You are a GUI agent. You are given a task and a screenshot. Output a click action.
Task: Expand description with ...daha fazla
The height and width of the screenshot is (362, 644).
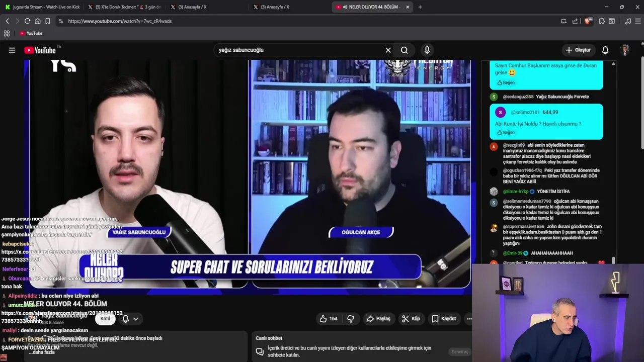pyautogui.click(x=42, y=352)
